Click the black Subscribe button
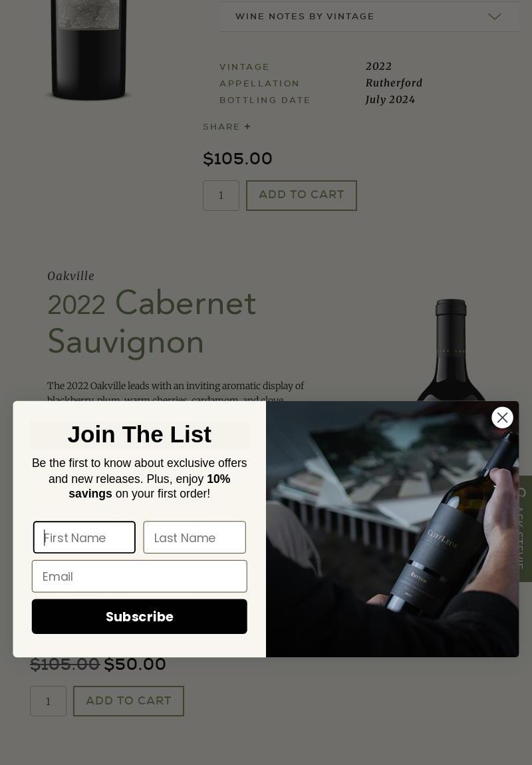The image size is (532, 765). tap(140, 617)
